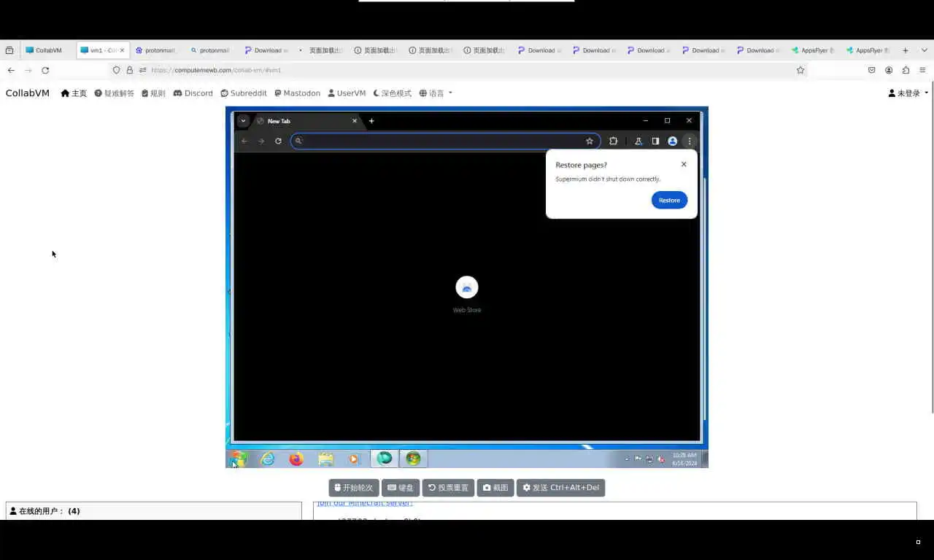Open the Firefox account icon

(889, 70)
